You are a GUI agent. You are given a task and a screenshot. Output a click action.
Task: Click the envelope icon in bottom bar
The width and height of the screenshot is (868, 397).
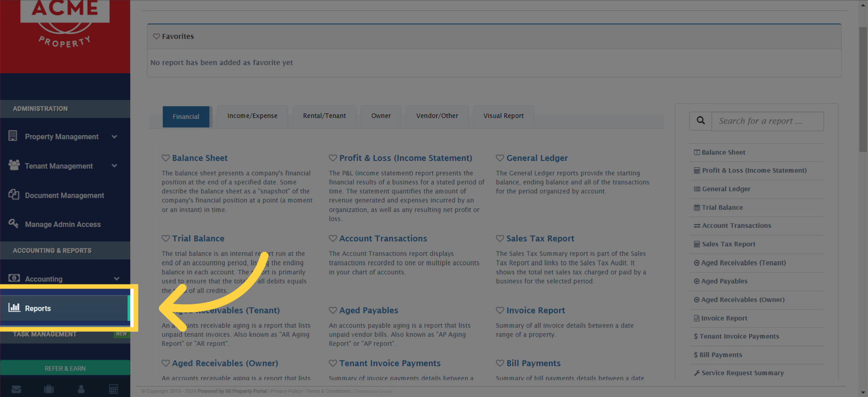pyautogui.click(x=16, y=389)
